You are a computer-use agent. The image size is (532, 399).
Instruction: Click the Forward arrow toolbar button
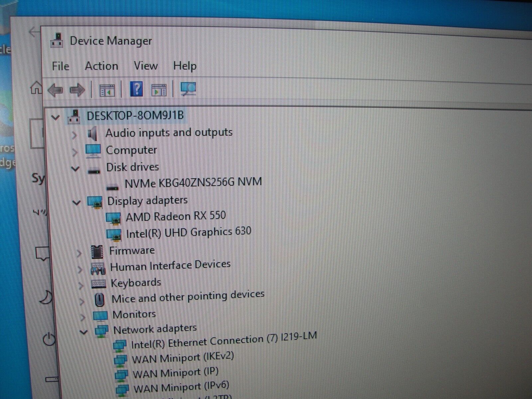(x=77, y=90)
